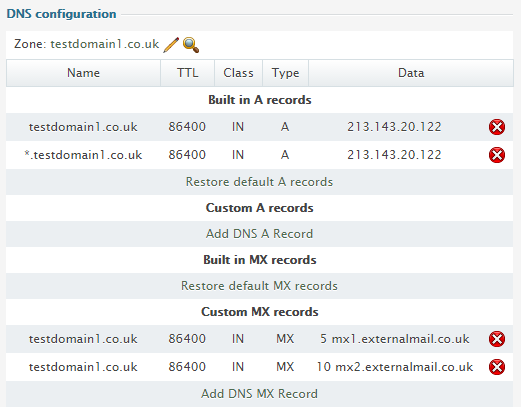Select the 5 mx1.externalmail.co.uk data cell

point(395,339)
